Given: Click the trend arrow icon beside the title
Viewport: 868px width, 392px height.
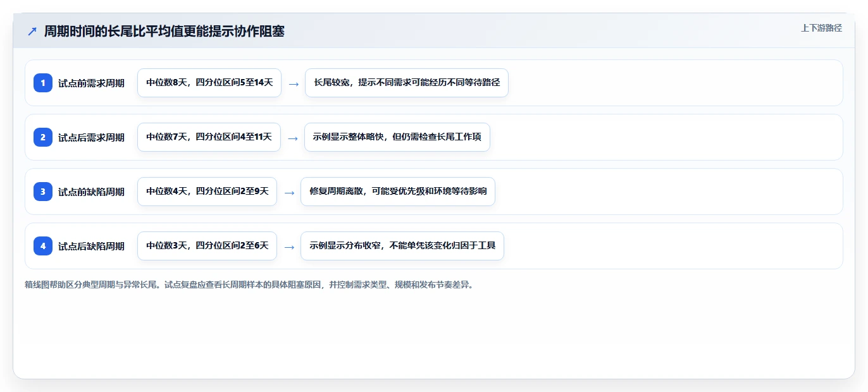Looking at the screenshot, I should 32,32.
